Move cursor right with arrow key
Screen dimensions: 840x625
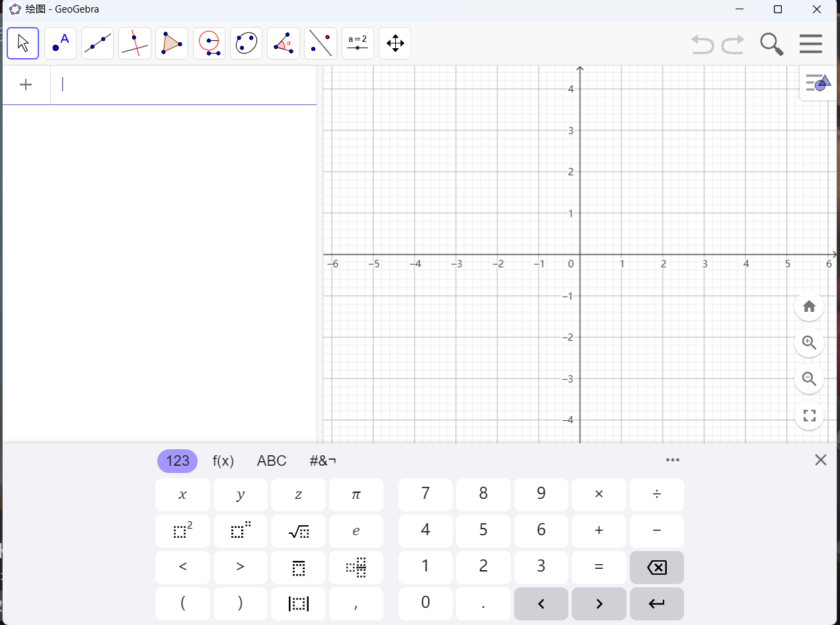pyautogui.click(x=599, y=604)
